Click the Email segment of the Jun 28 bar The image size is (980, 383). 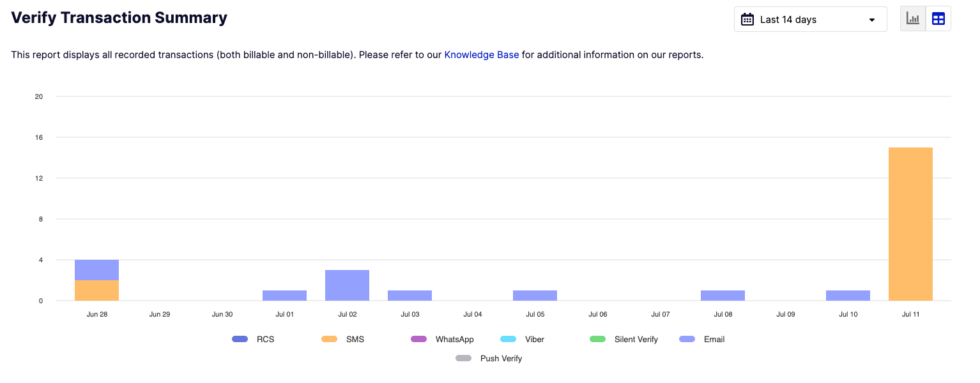point(96,270)
